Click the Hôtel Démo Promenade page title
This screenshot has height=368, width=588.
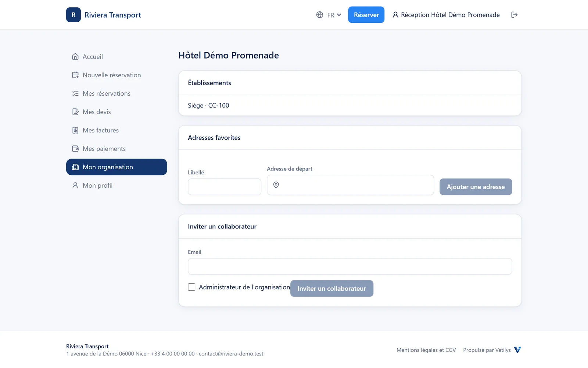click(x=229, y=55)
